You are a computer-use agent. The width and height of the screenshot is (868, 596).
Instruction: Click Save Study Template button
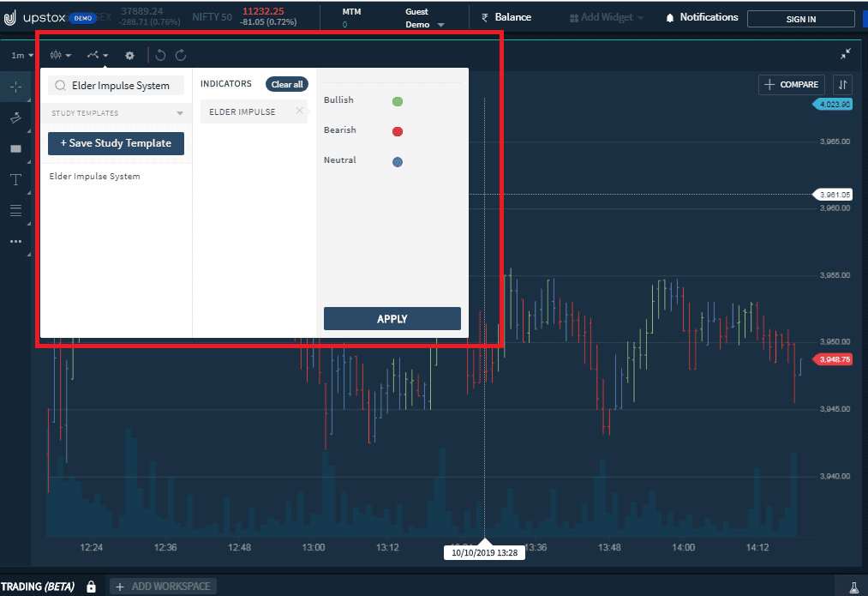coord(117,143)
